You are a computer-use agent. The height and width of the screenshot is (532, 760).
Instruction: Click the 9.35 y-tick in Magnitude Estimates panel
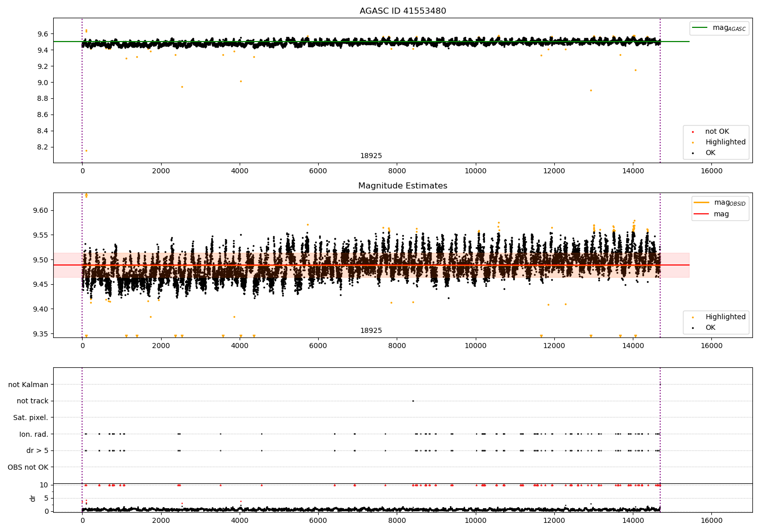point(41,334)
